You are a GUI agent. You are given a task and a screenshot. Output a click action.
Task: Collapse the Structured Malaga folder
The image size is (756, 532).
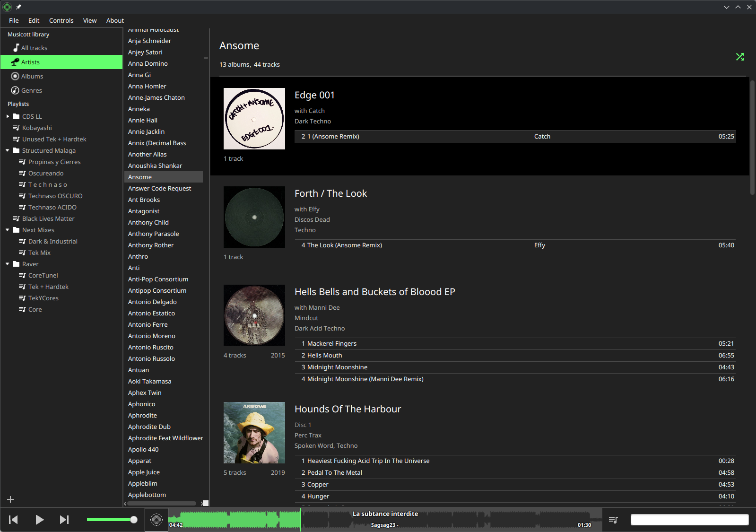tap(8, 150)
